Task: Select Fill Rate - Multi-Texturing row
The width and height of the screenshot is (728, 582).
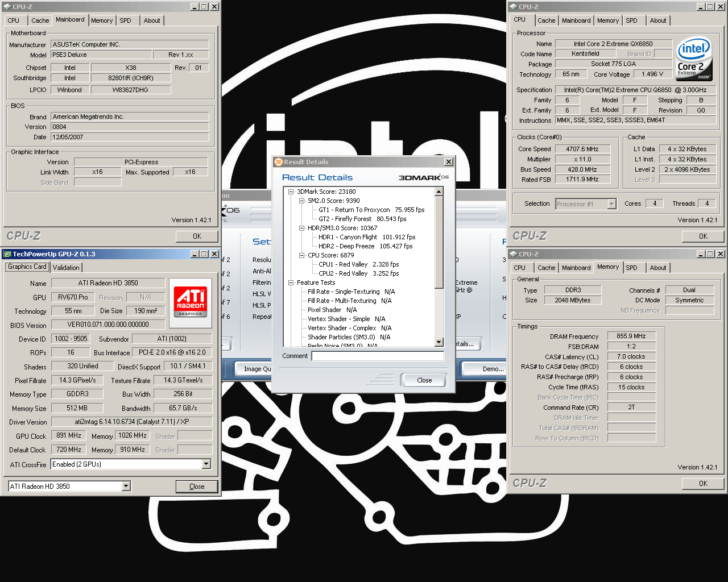Action: click(349, 301)
